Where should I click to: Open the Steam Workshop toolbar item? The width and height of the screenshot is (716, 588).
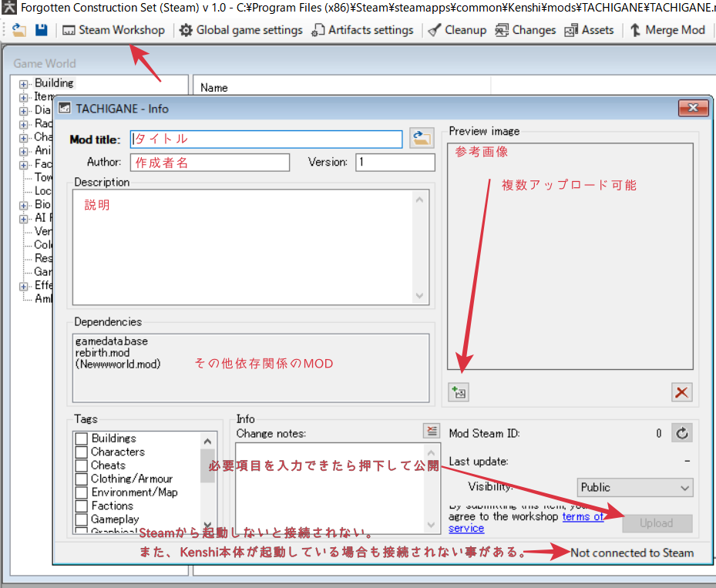click(113, 30)
